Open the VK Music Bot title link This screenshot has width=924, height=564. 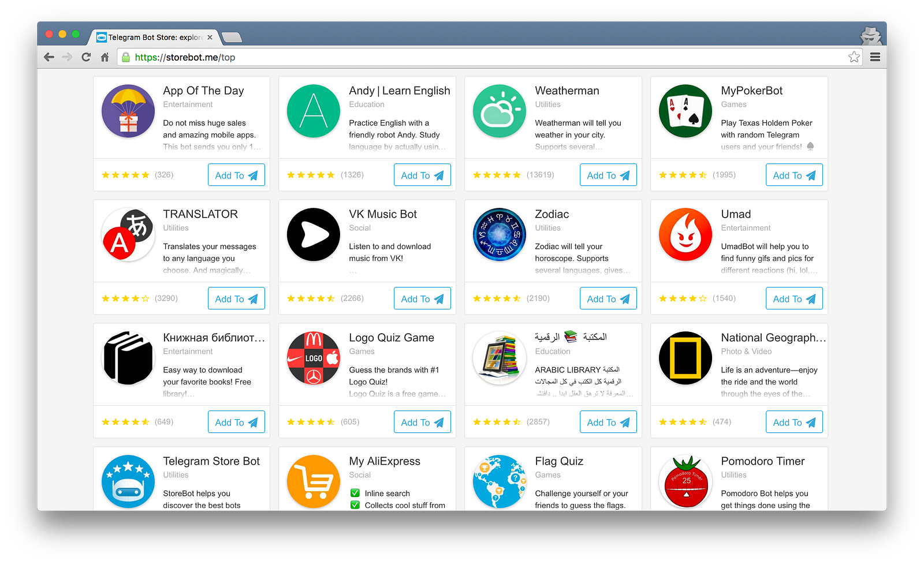tap(383, 214)
